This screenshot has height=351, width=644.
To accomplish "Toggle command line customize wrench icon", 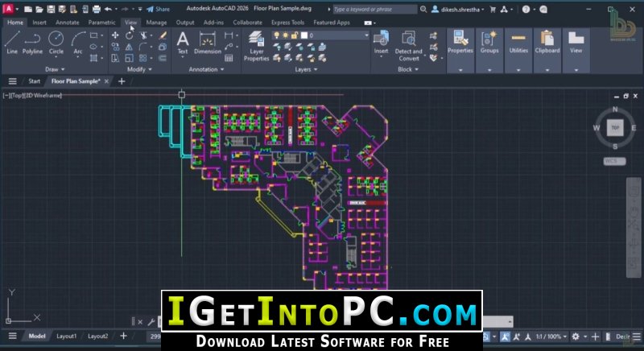I will [x=151, y=322].
